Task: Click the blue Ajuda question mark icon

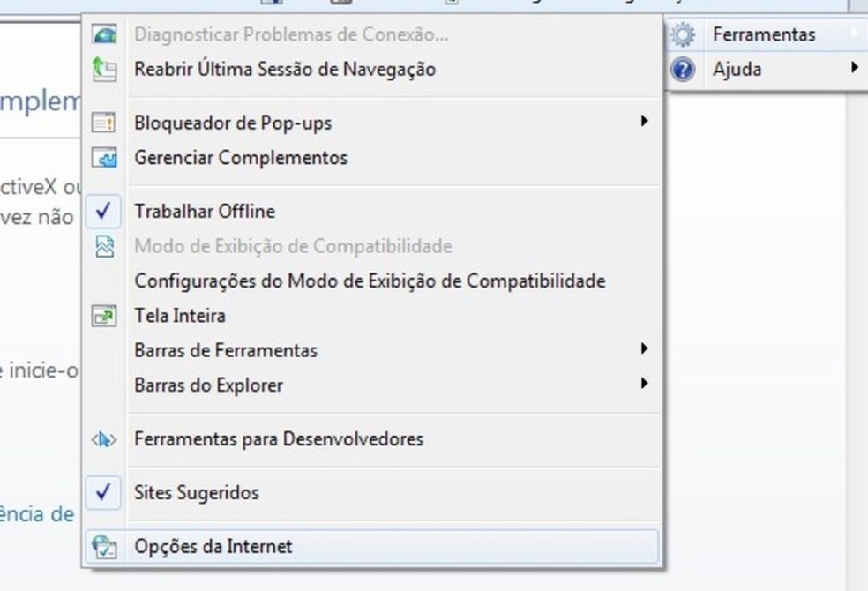Action: point(682,69)
